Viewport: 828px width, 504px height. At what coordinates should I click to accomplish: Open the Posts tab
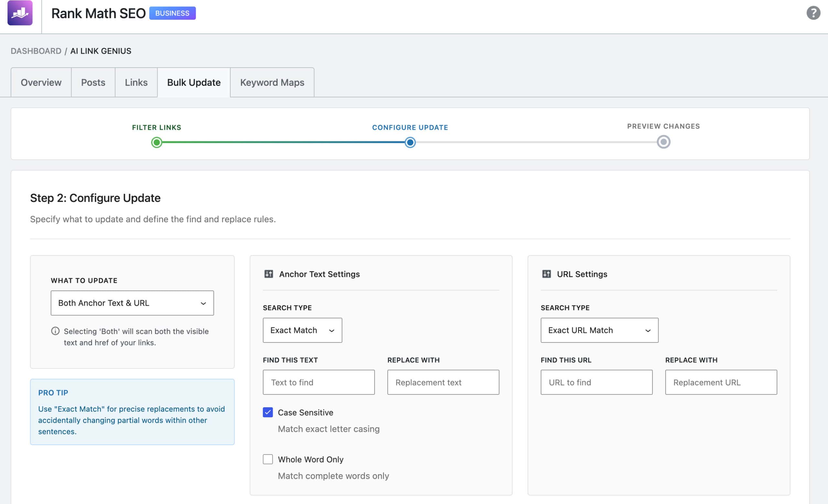93,82
